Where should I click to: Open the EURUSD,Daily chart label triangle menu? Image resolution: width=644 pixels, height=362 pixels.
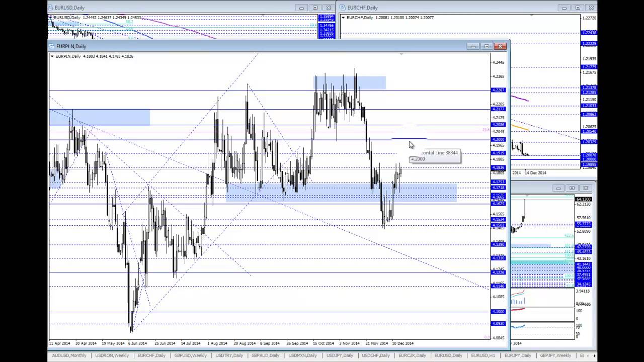[51, 18]
